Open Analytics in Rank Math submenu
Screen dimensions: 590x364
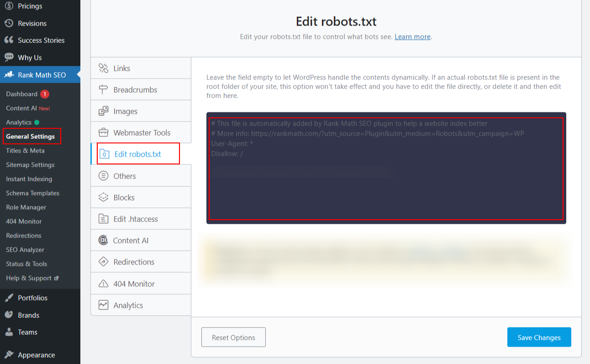(x=19, y=122)
